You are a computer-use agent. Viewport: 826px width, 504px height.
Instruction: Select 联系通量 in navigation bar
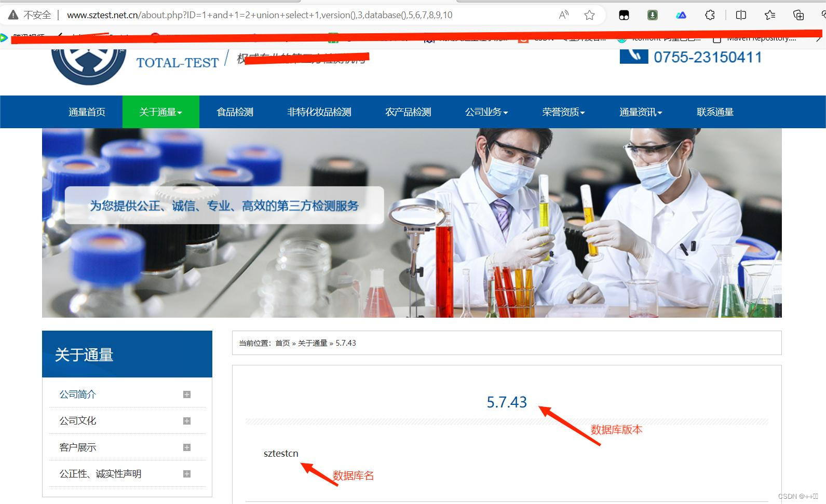coord(715,112)
